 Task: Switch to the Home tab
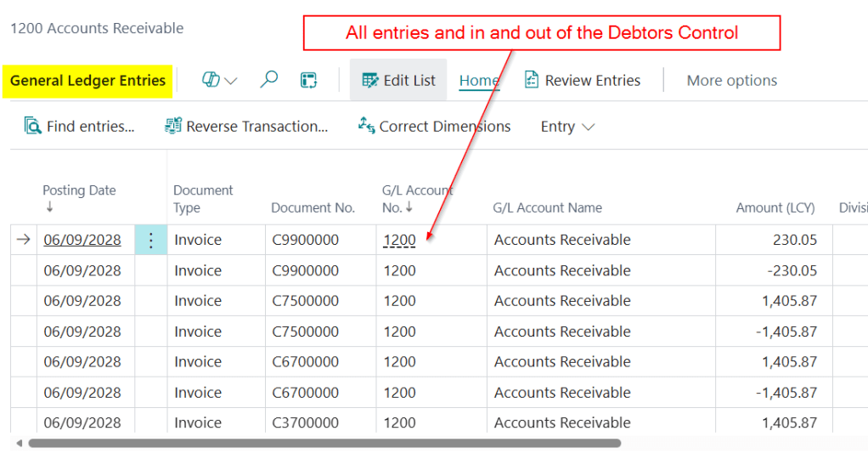click(x=479, y=81)
